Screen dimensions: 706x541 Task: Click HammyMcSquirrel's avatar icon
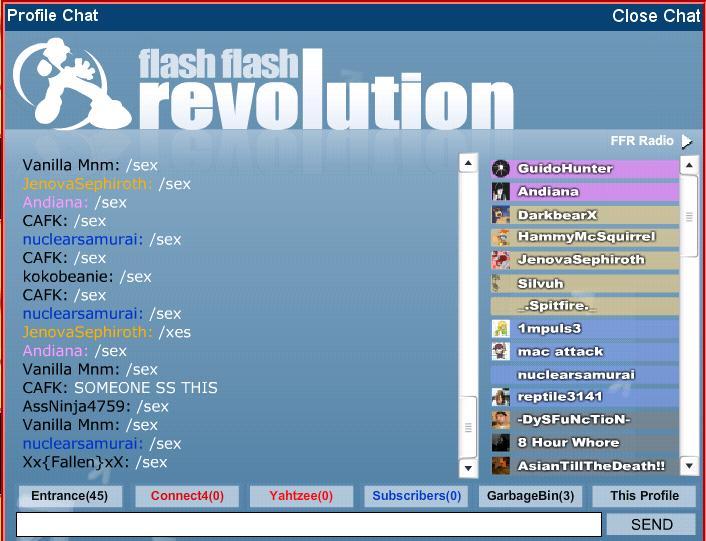501,237
